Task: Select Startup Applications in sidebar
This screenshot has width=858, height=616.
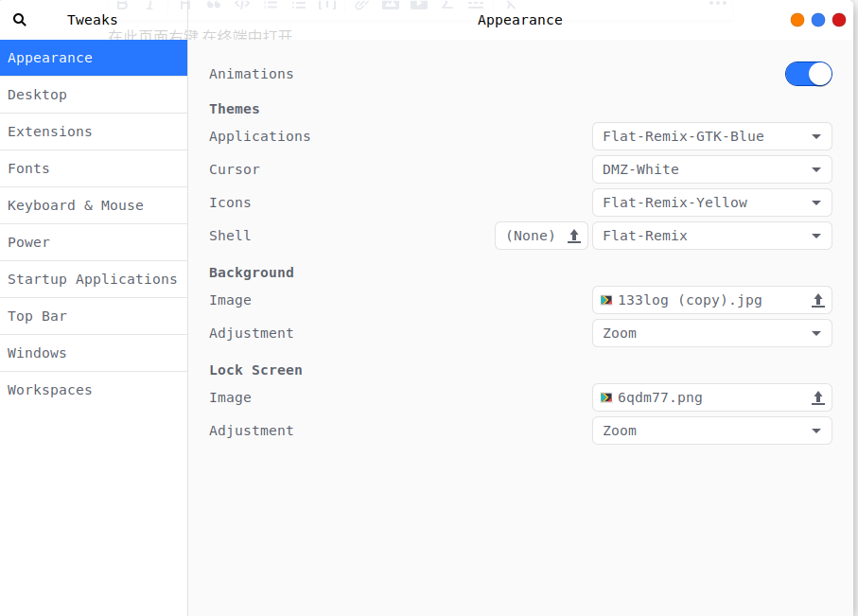Action: pos(93,279)
